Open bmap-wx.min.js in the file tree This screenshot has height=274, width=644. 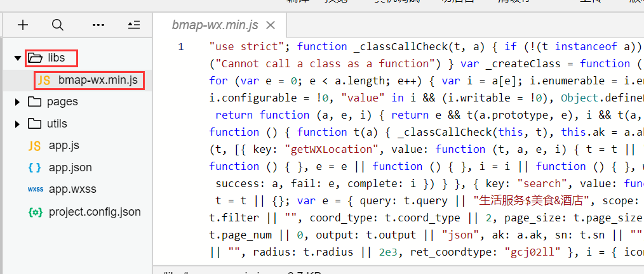(x=98, y=80)
